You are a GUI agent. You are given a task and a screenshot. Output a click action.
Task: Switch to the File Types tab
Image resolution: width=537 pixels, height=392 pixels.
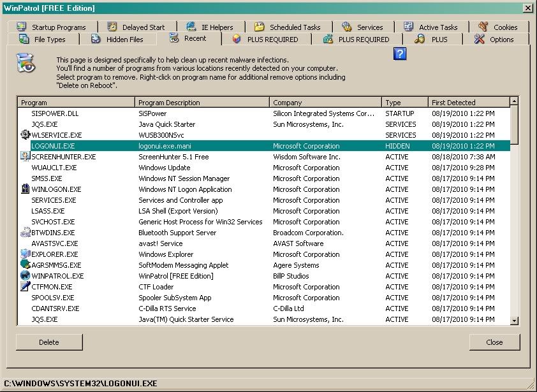[x=43, y=40]
